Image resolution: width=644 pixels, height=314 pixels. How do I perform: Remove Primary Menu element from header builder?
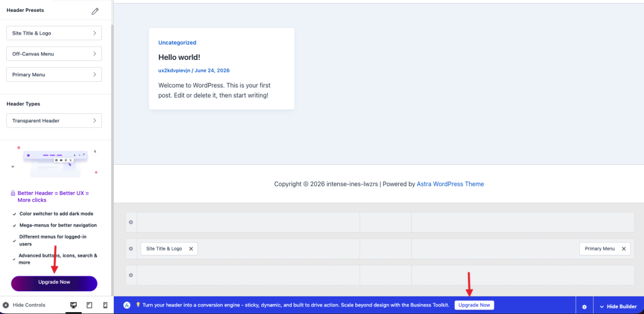(623, 249)
